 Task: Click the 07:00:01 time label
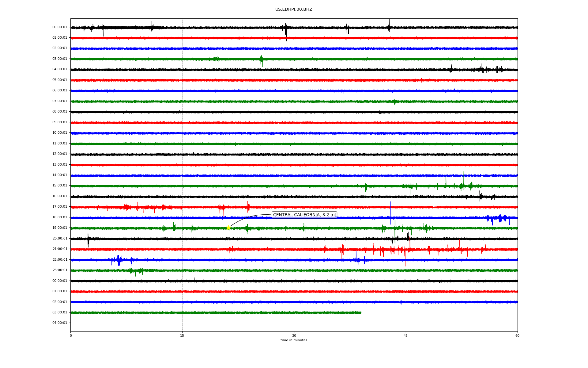click(60, 101)
